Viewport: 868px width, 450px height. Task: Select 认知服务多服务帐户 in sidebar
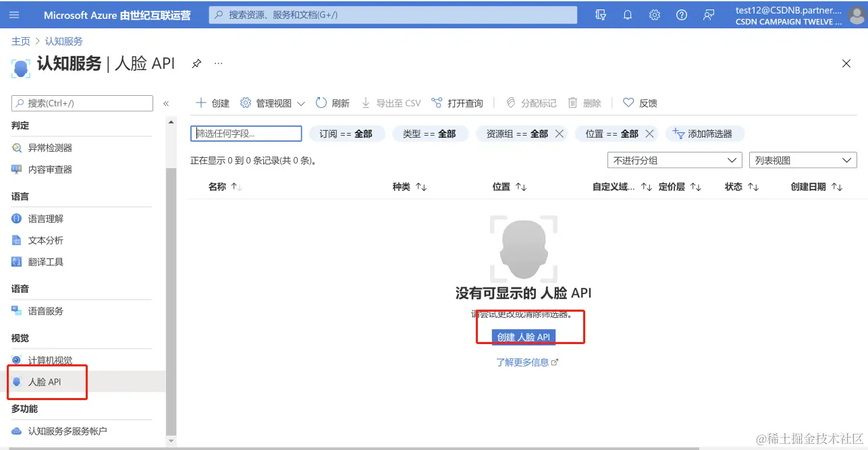click(67, 431)
